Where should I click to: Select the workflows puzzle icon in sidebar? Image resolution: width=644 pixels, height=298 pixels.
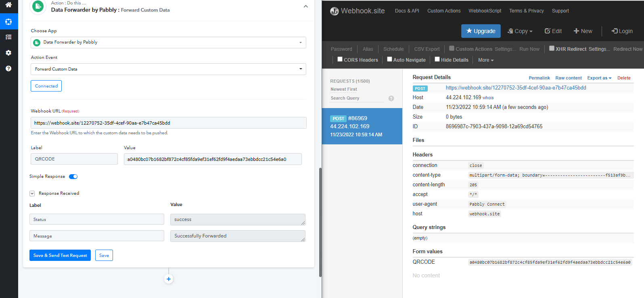[8, 21]
